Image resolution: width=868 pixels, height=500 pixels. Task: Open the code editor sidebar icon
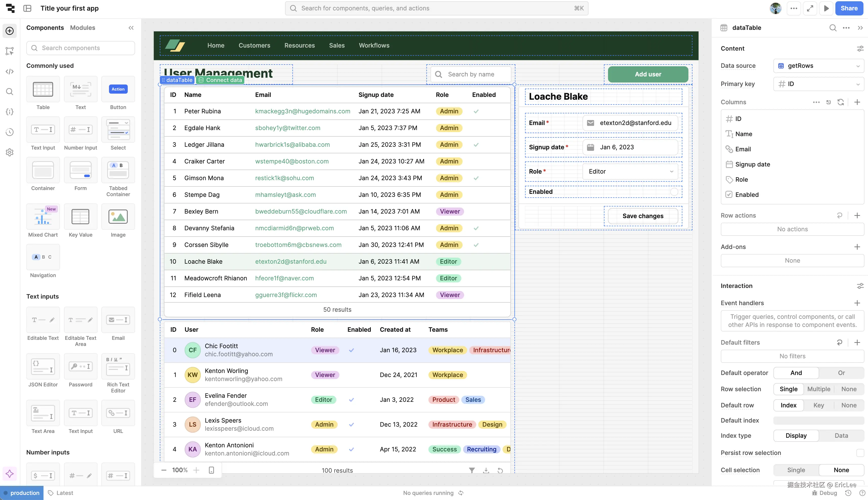click(10, 71)
